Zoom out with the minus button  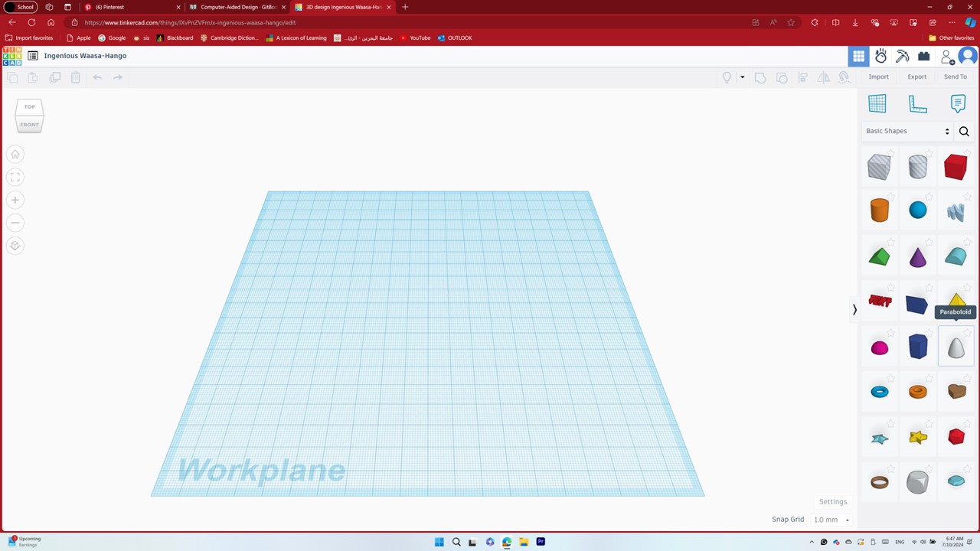15,223
